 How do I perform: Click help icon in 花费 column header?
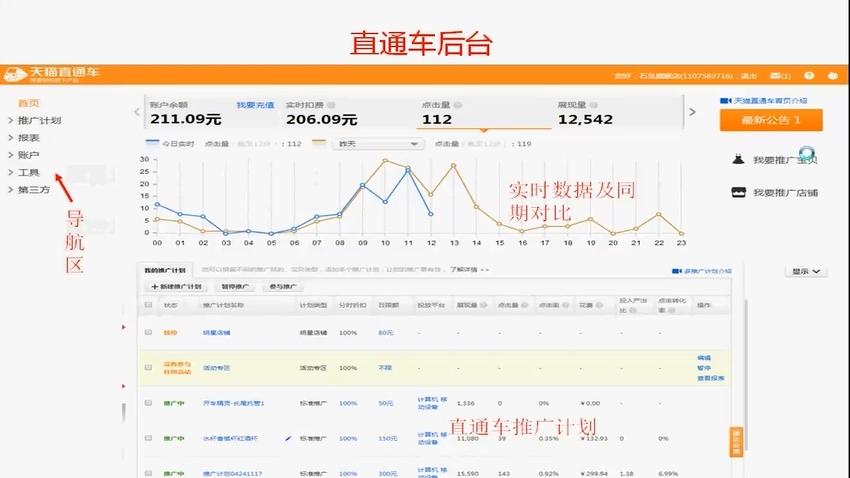point(599,305)
